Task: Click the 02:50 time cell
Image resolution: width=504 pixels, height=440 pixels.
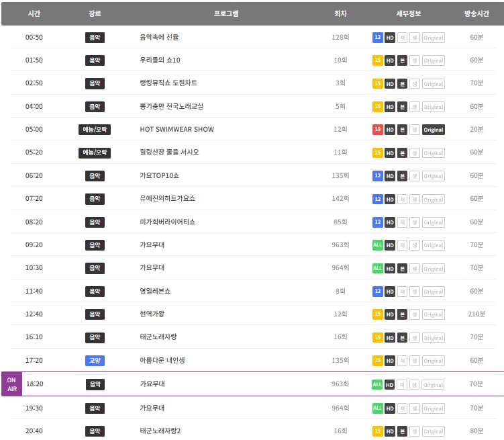Action: pyautogui.click(x=34, y=83)
